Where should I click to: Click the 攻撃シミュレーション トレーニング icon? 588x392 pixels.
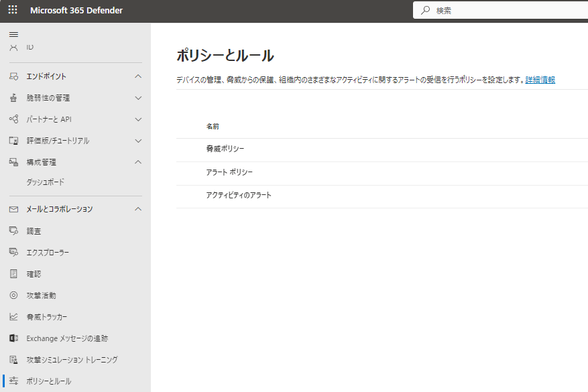tap(13, 360)
